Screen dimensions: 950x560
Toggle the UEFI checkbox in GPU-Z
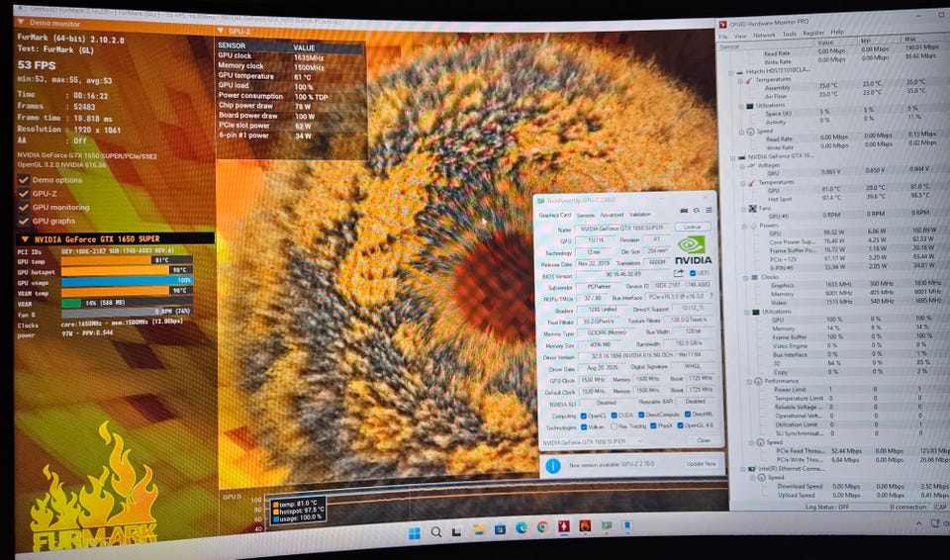(693, 273)
